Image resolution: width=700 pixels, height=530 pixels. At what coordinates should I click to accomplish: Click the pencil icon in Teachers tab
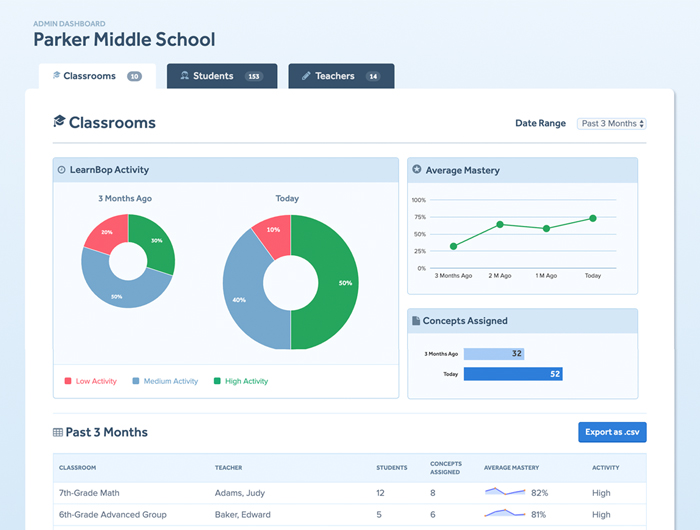[306, 76]
